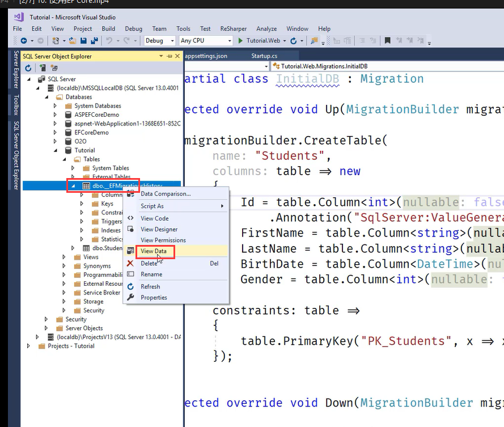Click the O2O database icon

(x=68, y=141)
